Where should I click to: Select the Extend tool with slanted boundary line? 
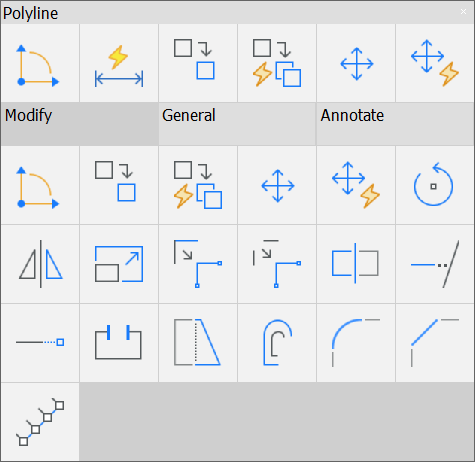point(435,264)
